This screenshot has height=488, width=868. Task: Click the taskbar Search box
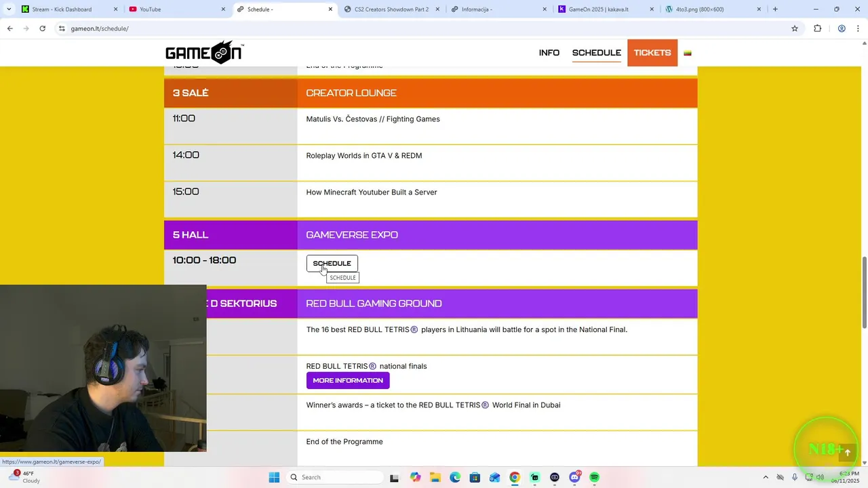[x=335, y=477]
